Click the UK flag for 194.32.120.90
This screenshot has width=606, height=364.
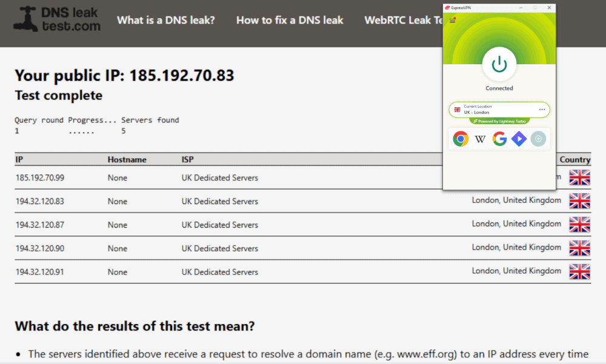pyautogui.click(x=580, y=248)
